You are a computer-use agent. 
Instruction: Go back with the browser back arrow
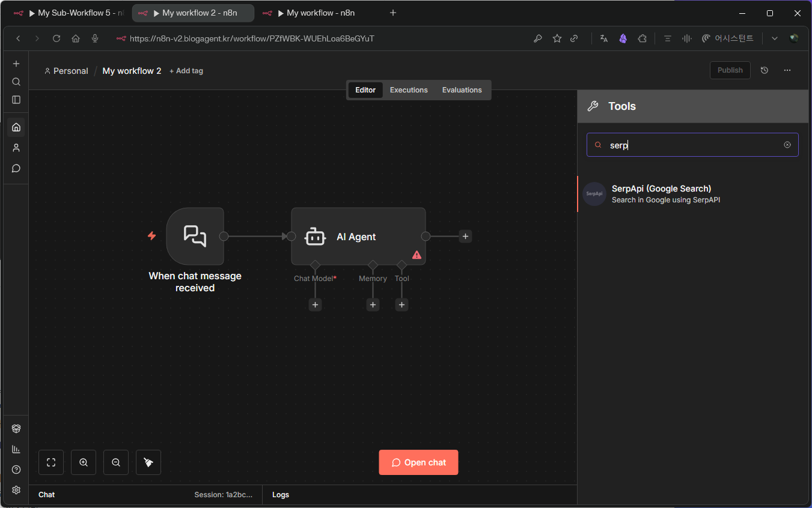18,38
